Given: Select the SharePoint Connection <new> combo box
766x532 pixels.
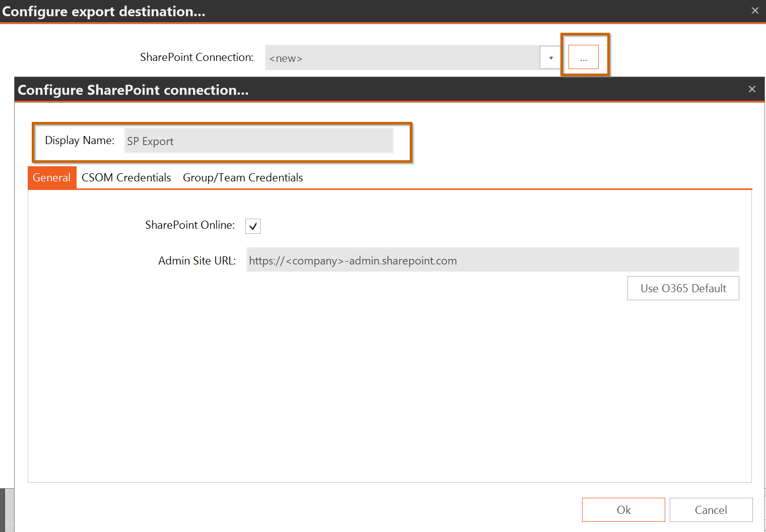Looking at the screenshot, I should [413, 57].
